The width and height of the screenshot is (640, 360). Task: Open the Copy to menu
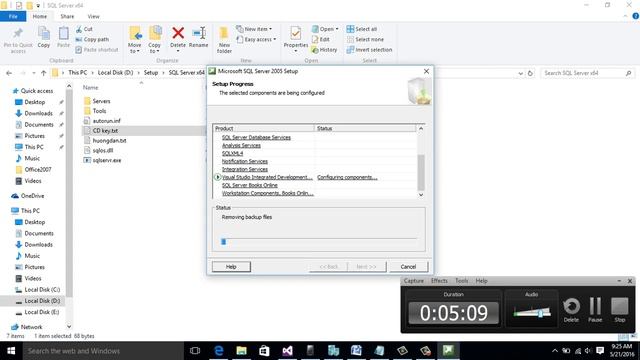(x=155, y=40)
